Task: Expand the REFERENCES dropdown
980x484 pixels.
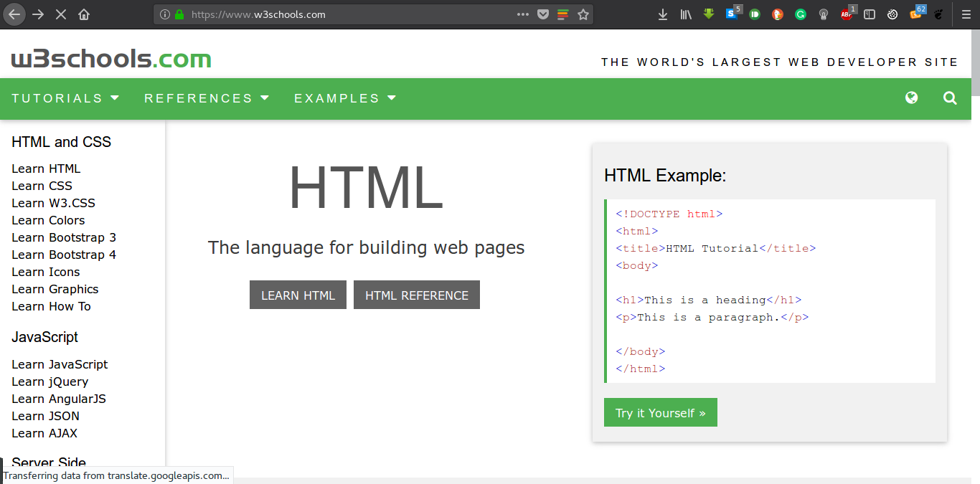Action: coord(207,98)
